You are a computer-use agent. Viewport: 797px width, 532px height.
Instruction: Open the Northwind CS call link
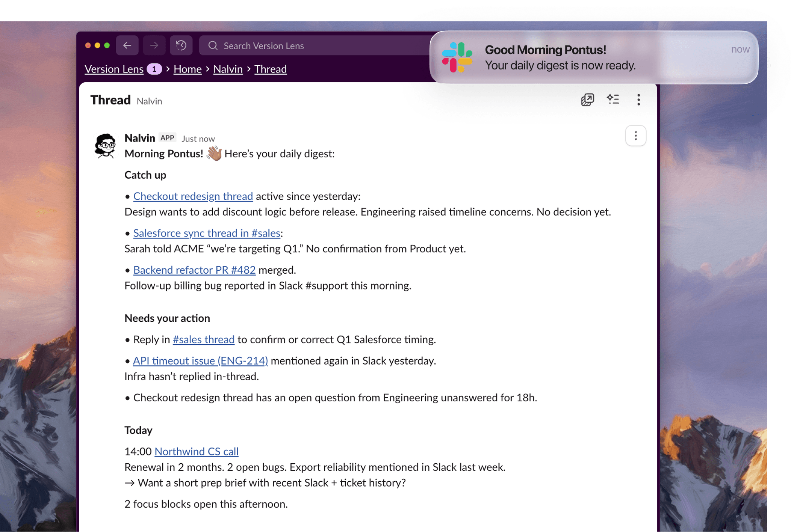click(196, 451)
